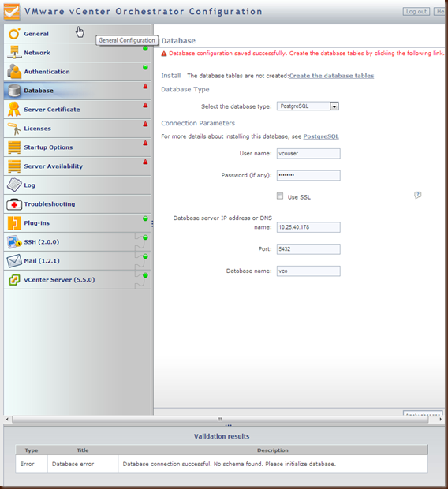Image resolution: width=448 pixels, height=489 pixels.
Task: Click the Error type cell
Action: [32, 464]
